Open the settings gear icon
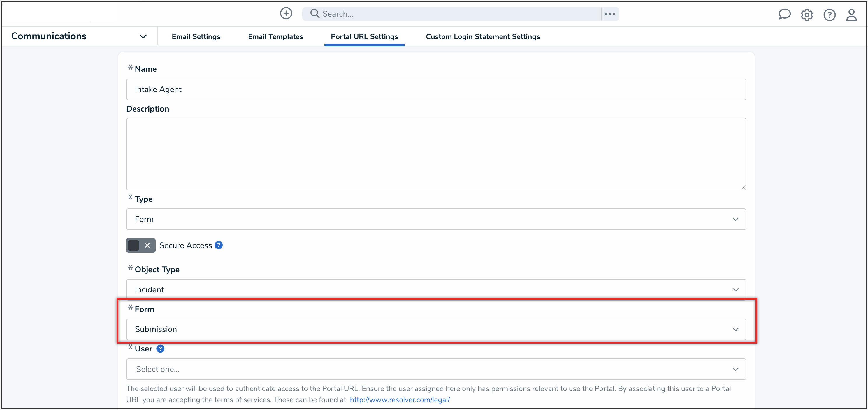Screen dimensions: 868x410 [x=807, y=15]
